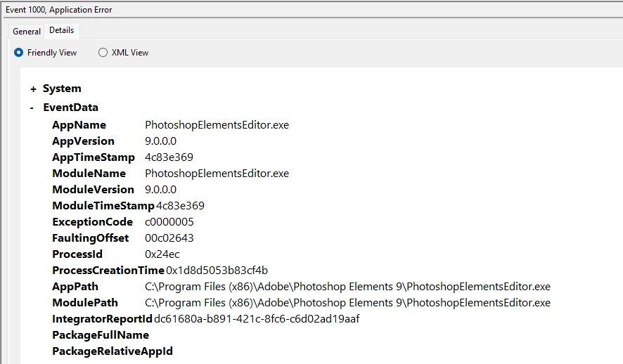Screen dimensions: 623x364
Task: Click the AppName label
Action: [79, 125]
